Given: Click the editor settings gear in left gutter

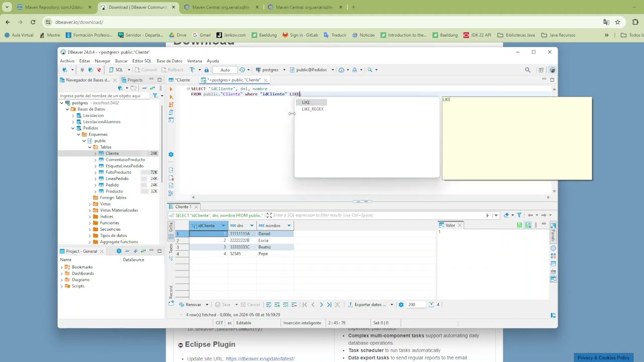Looking at the screenshot, I should pyautogui.click(x=171, y=154).
